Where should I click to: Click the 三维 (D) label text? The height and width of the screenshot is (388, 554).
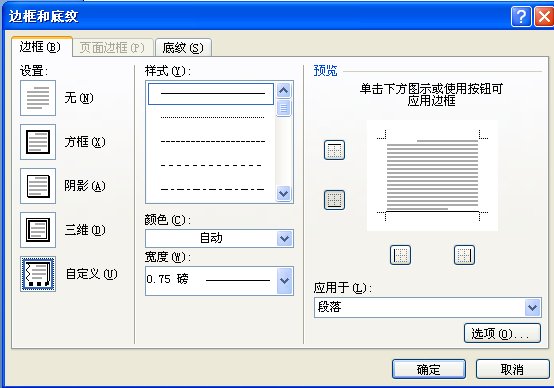click(x=85, y=230)
